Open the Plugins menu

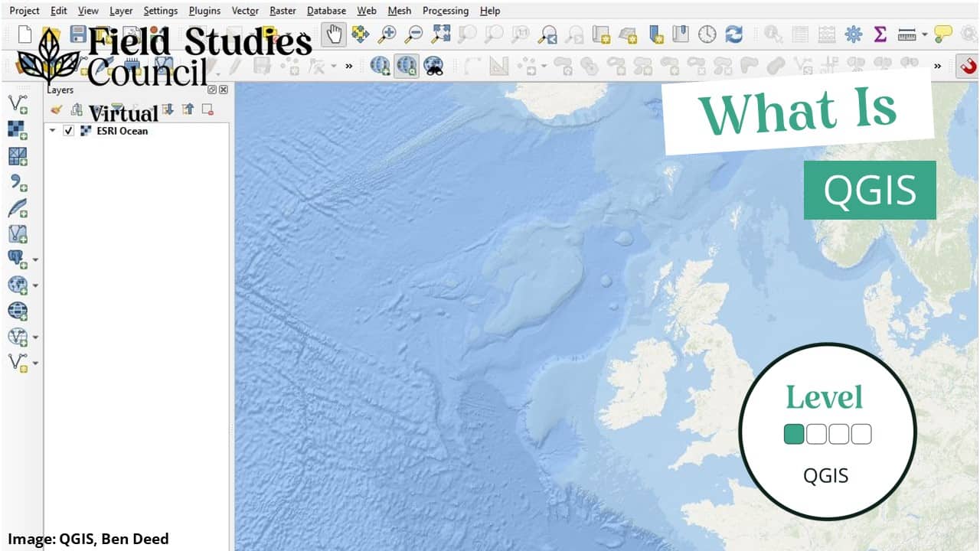(204, 11)
